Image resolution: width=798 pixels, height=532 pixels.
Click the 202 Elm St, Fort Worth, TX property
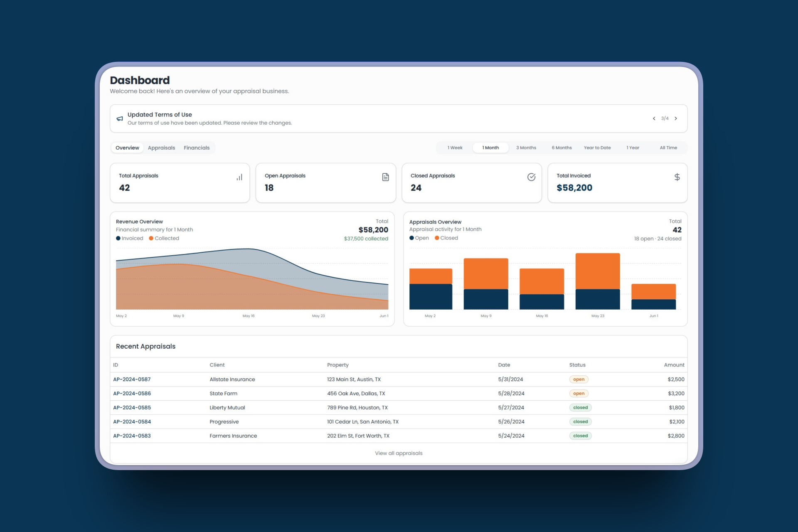click(358, 436)
